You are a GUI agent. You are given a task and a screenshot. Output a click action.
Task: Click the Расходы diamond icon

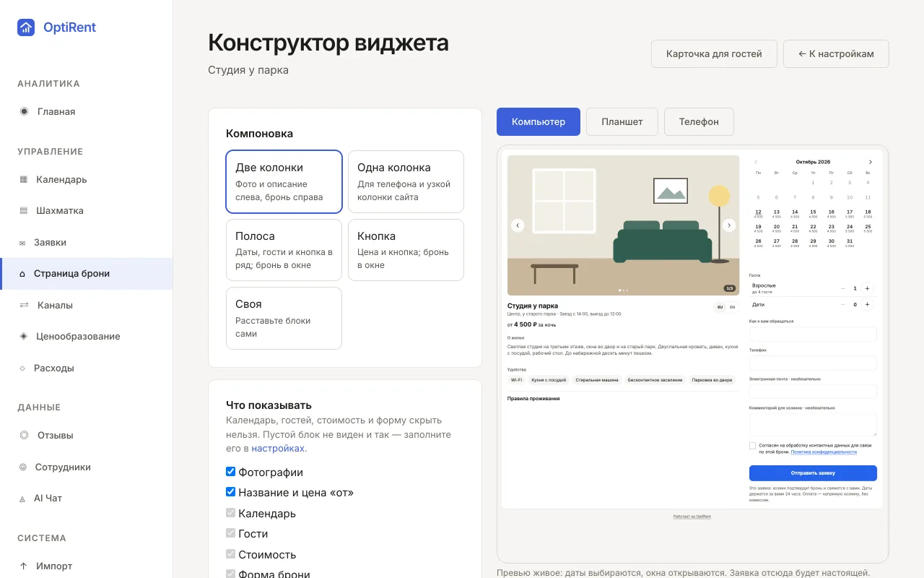point(22,368)
